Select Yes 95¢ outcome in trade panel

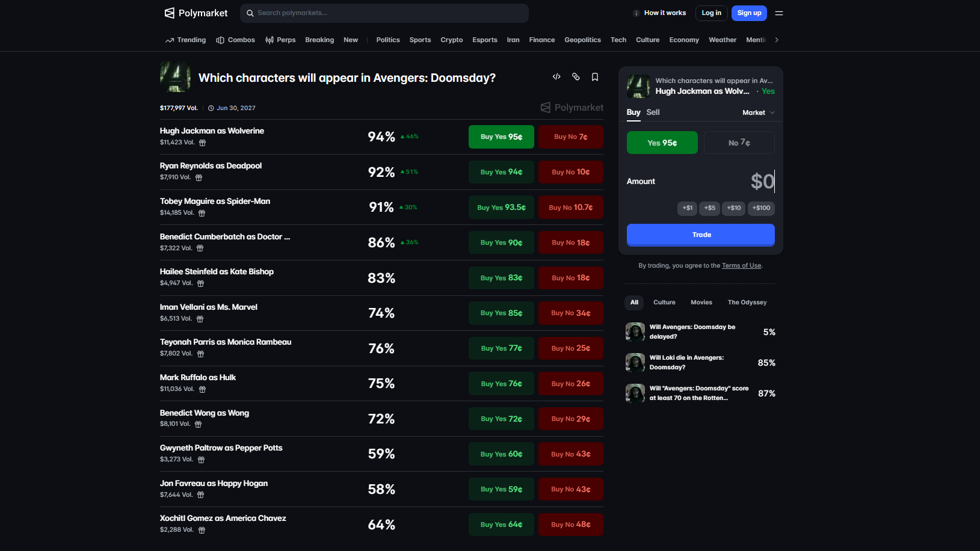point(662,143)
